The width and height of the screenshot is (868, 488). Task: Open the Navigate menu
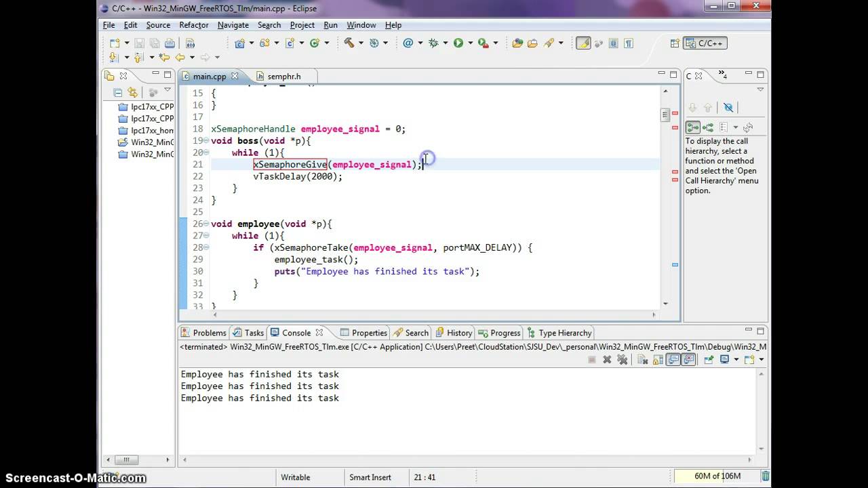pyautogui.click(x=233, y=25)
